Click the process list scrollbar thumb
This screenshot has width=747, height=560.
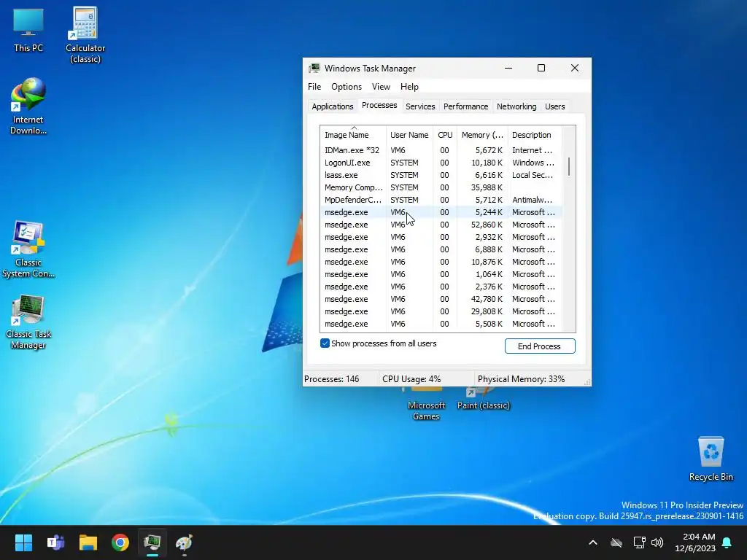[x=569, y=167]
